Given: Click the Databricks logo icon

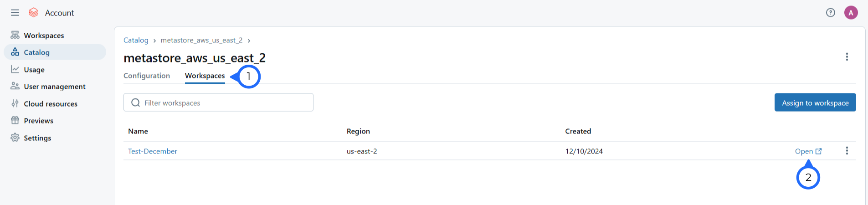Looking at the screenshot, I should [x=34, y=13].
